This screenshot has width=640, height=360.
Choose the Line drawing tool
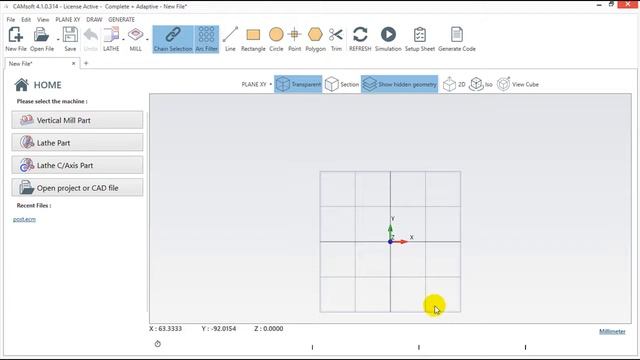(x=230, y=39)
